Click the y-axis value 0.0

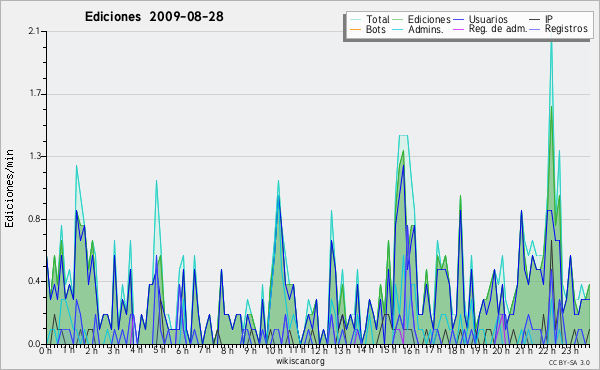coord(34,344)
